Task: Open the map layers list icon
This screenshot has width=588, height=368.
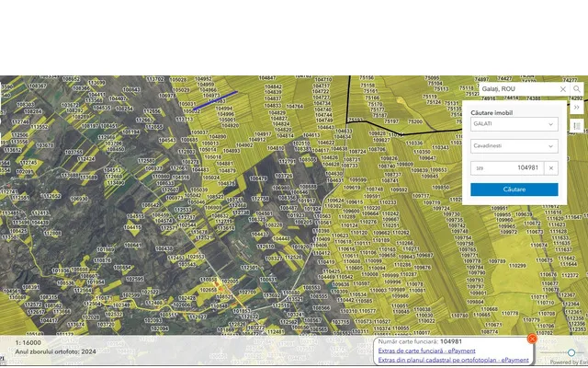Action: pos(576,126)
